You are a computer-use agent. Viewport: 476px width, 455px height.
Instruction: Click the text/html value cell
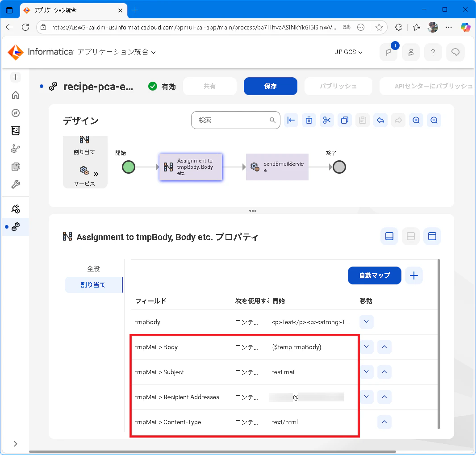point(285,422)
